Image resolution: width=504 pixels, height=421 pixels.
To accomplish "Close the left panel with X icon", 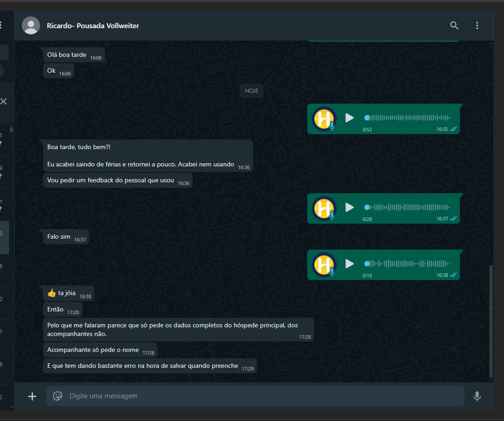I will click(x=4, y=101).
